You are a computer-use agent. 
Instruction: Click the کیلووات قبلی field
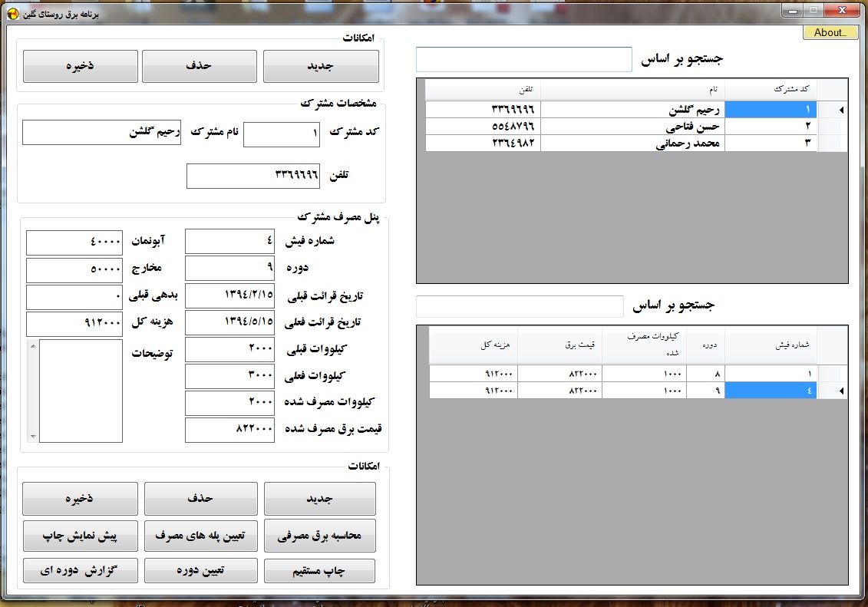click(x=229, y=349)
